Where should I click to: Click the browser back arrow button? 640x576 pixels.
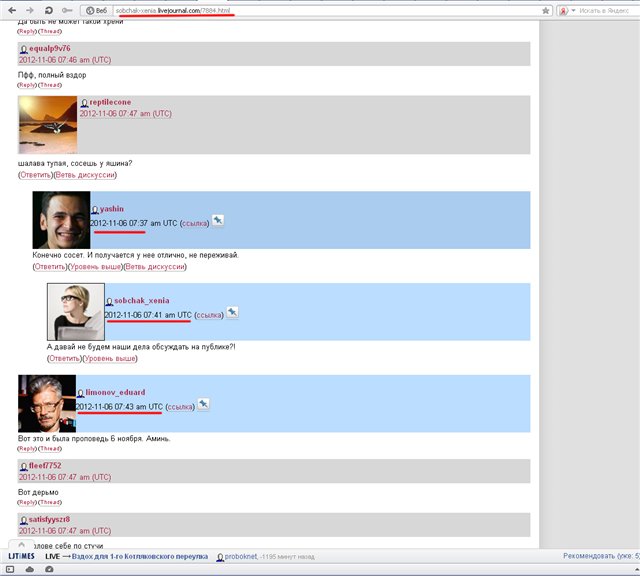(11, 9)
